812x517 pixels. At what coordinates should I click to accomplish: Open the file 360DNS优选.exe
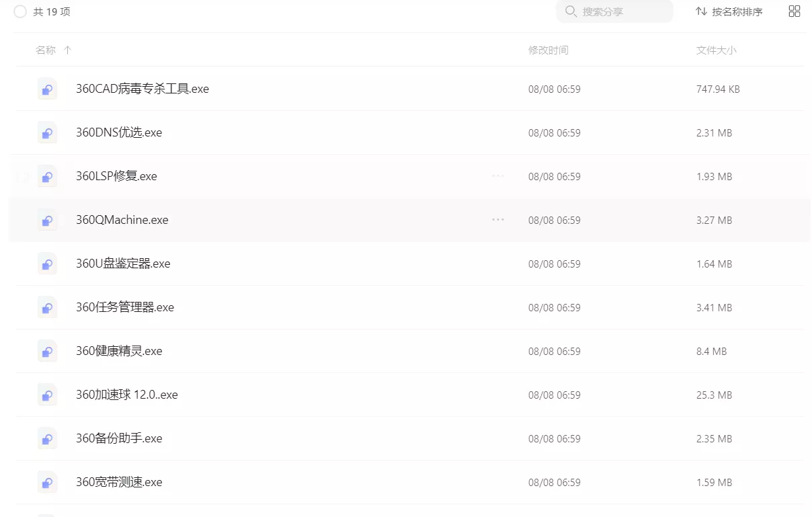[119, 132]
